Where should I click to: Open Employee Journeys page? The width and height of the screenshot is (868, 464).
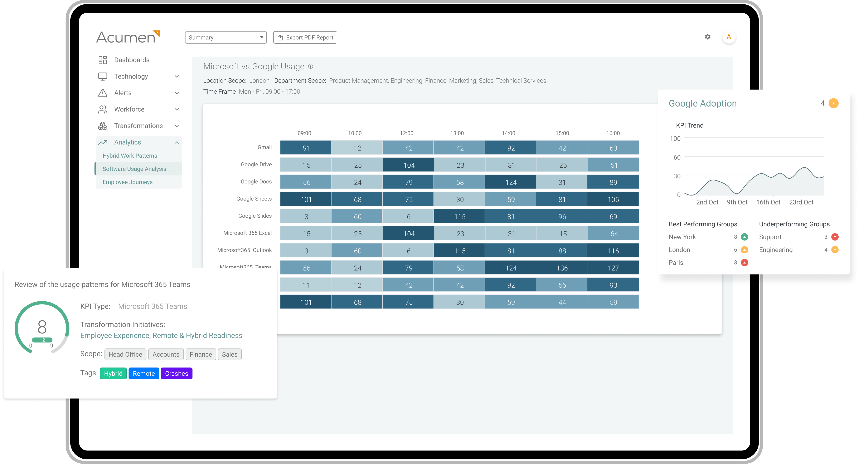tap(127, 182)
